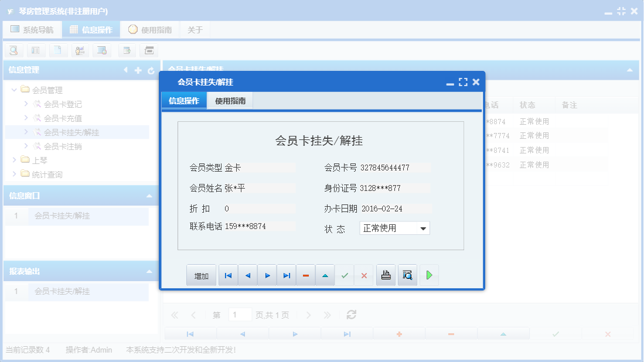
Task: Jump to the first record with the navigation icon
Action: (x=228, y=275)
